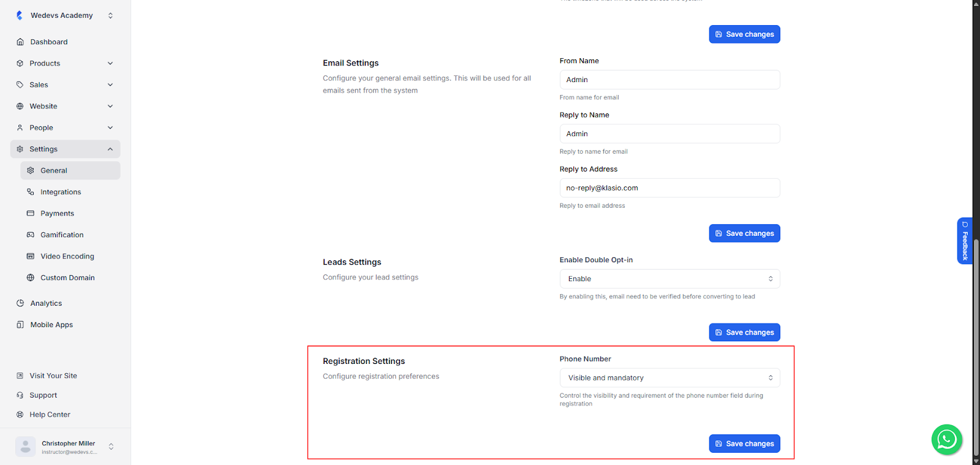Screen dimensions: 980x465
Task: Expand the Sales sidebar section
Action: (110, 85)
